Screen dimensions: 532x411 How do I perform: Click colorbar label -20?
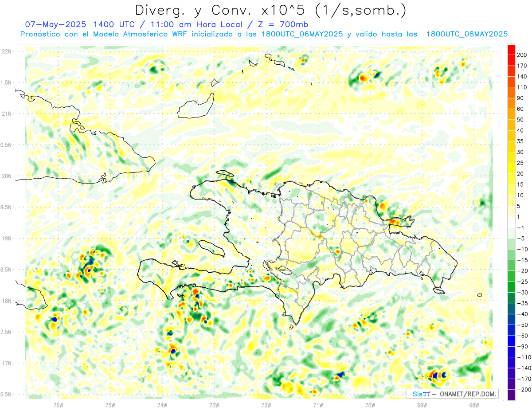pyautogui.click(x=522, y=271)
